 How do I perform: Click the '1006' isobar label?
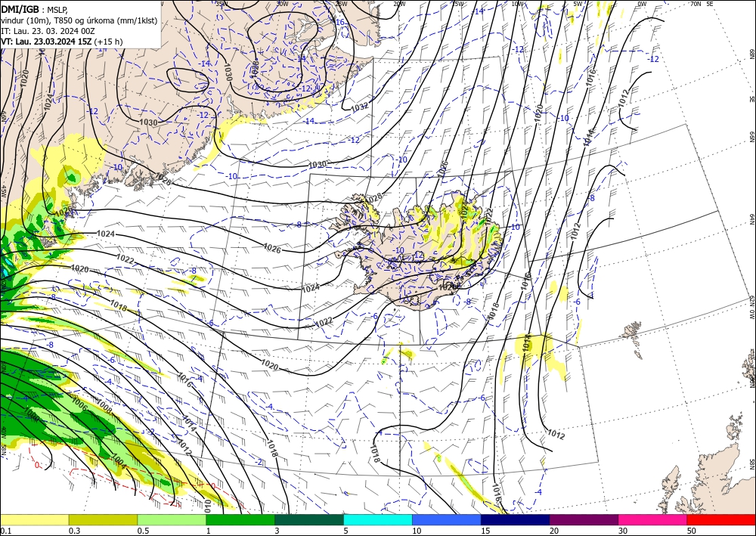(x=79, y=403)
